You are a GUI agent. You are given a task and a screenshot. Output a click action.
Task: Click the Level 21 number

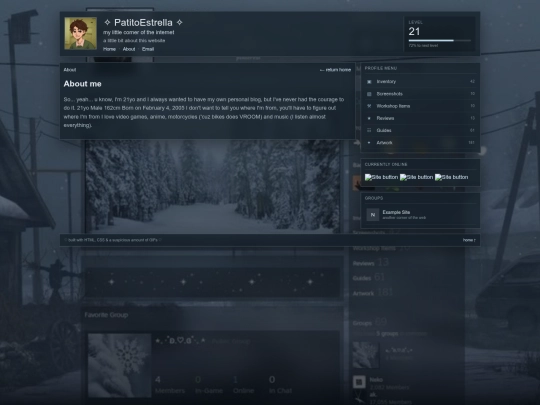coord(414,32)
